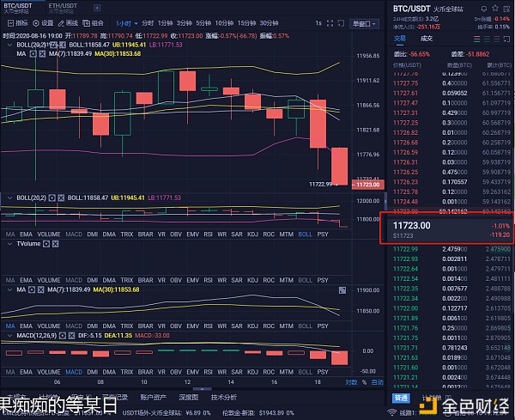
Task: Switch TVolume panel to SAR indicator
Action: click(237, 280)
